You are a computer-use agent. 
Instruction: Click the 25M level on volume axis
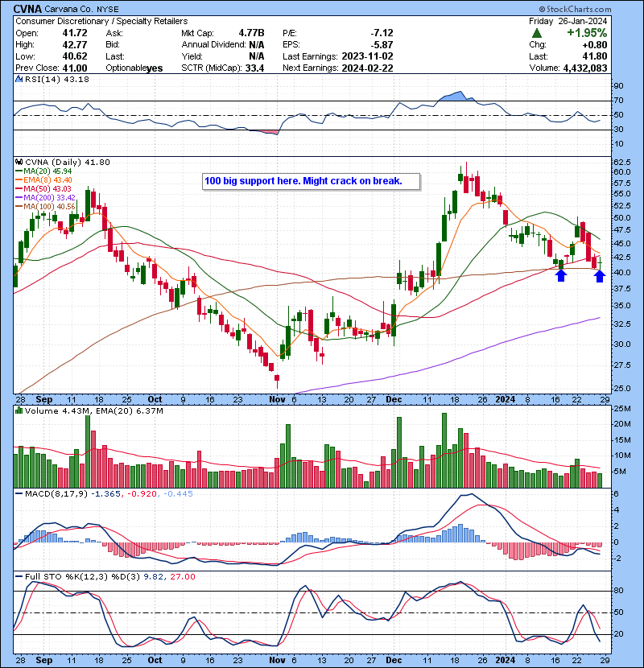(621, 409)
